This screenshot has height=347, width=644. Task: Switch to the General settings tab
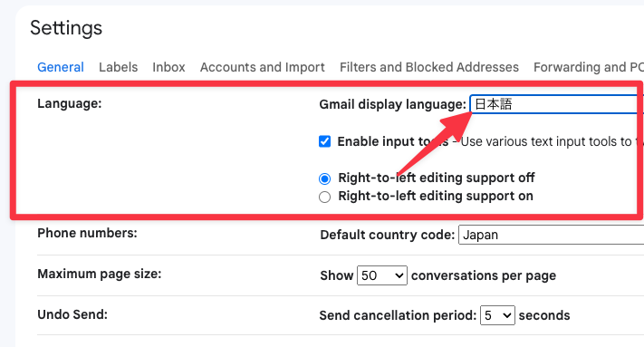(x=61, y=67)
